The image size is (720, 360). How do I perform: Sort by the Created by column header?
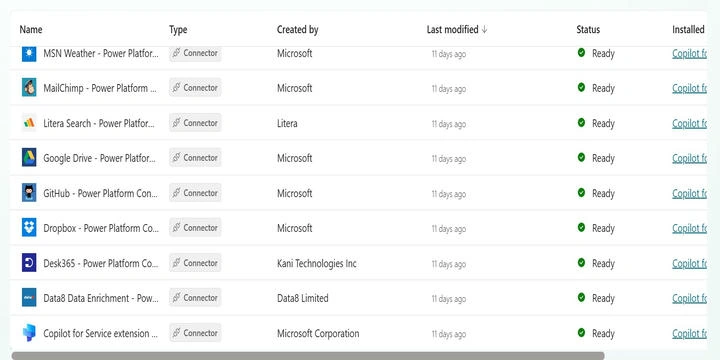298,30
